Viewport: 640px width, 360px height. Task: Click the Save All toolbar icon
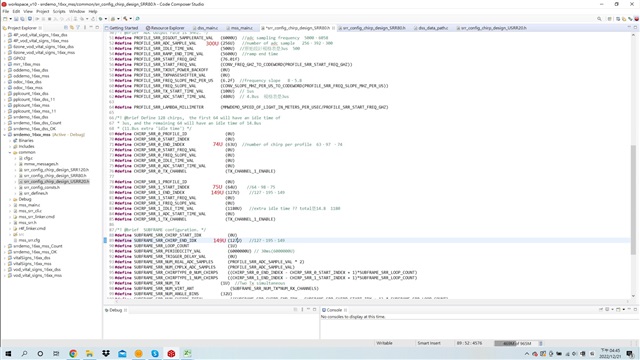click(22, 19)
